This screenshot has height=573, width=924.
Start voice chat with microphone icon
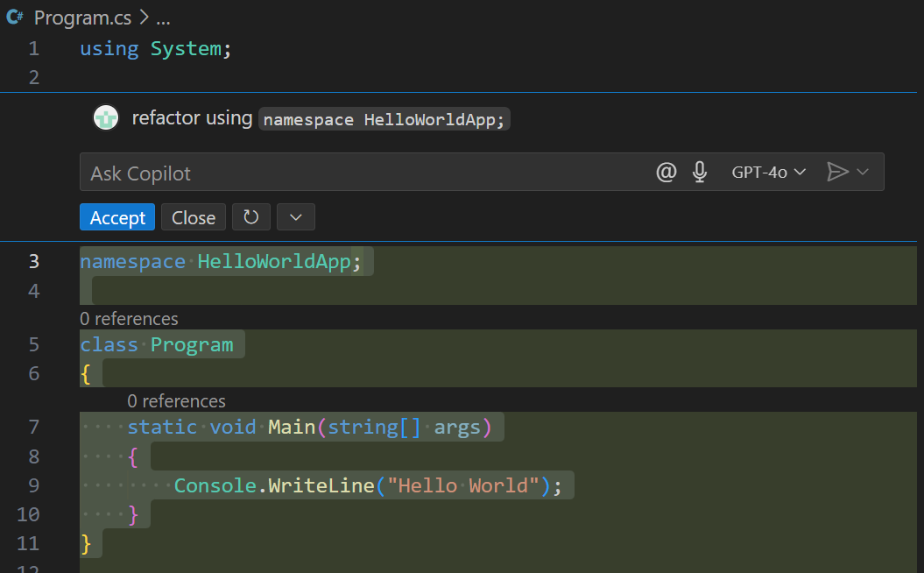(x=700, y=172)
